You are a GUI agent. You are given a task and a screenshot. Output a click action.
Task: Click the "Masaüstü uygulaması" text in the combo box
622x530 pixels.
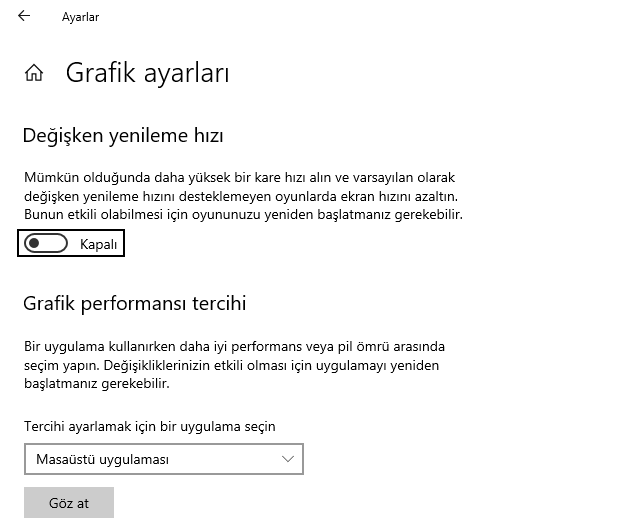[x=102, y=459]
